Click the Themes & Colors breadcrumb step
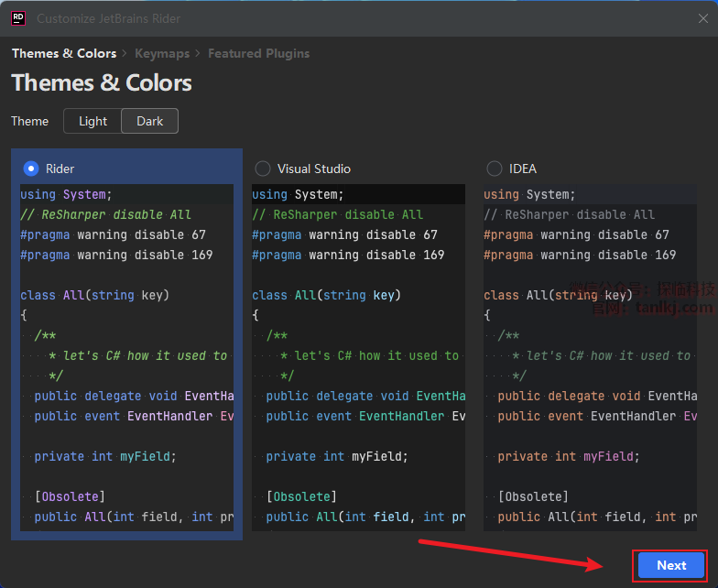 tap(63, 53)
